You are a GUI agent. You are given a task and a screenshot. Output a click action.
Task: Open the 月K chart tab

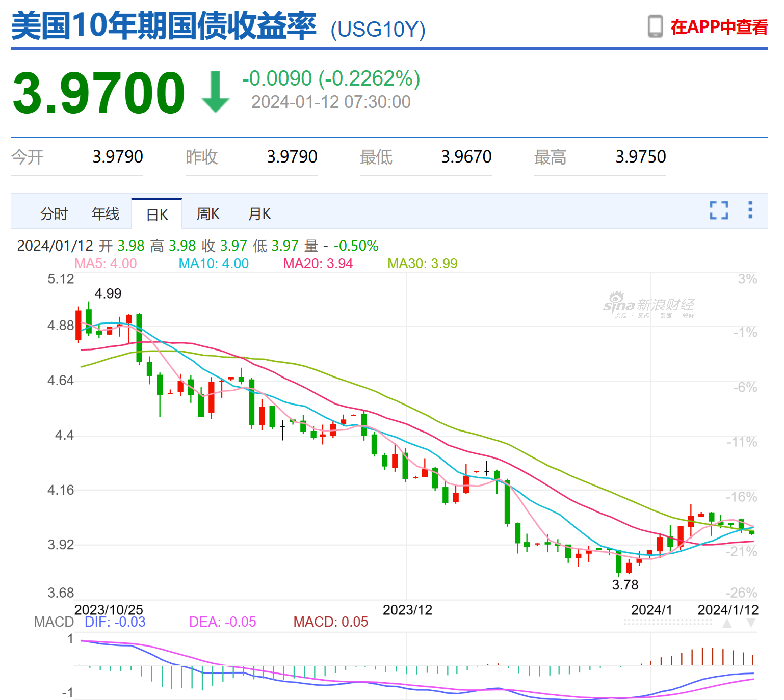[259, 213]
